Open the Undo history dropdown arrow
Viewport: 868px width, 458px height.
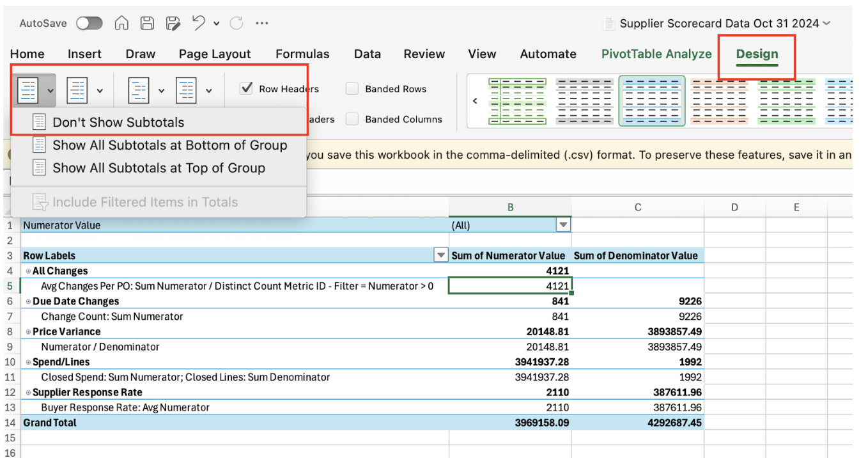coord(217,24)
